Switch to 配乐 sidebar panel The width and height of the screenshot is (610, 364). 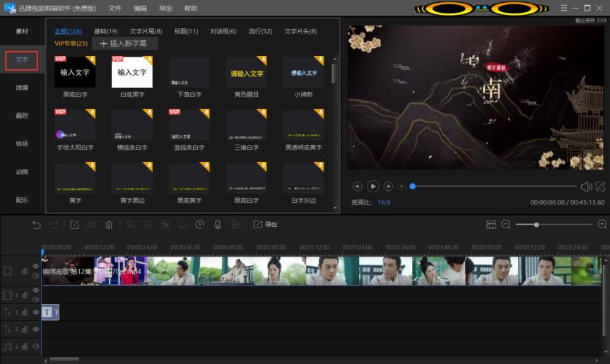click(22, 200)
